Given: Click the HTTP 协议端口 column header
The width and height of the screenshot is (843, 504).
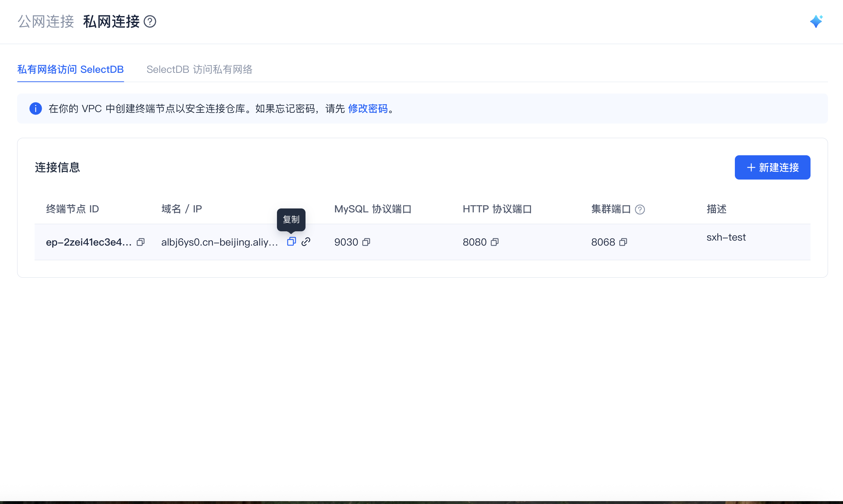Looking at the screenshot, I should 497,209.
